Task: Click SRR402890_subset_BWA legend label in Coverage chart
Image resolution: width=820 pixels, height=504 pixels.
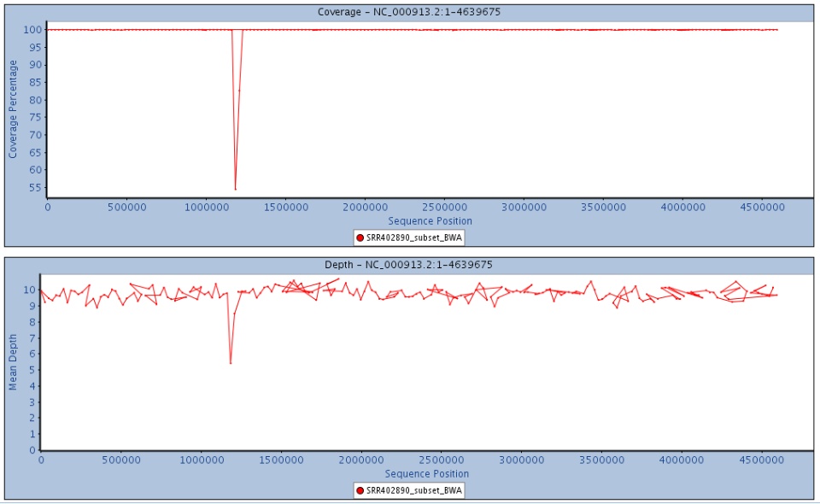Action: [x=414, y=237]
